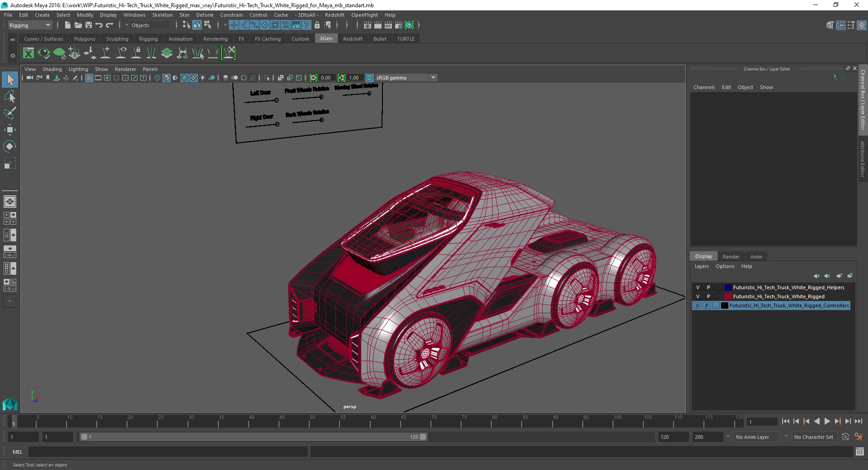Toggle visibility V of Truck_White_Rigged layer
The width and height of the screenshot is (868, 470).
pyautogui.click(x=698, y=296)
